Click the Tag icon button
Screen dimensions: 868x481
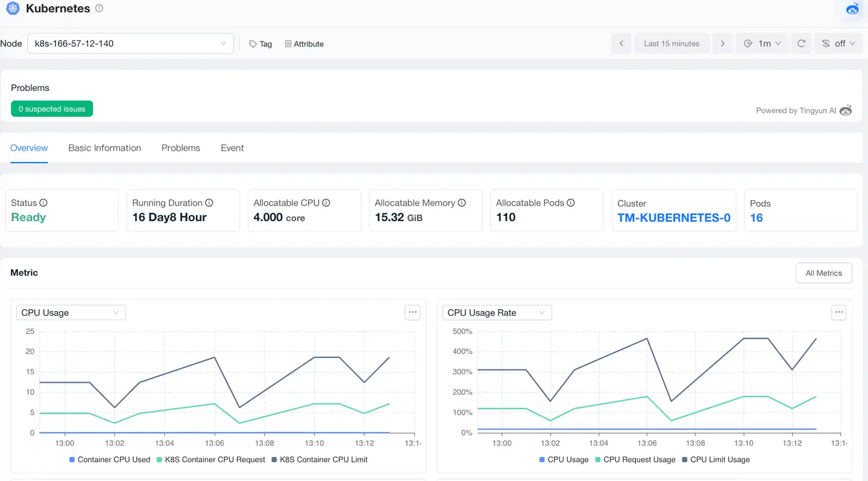click(x=260, y=44)
